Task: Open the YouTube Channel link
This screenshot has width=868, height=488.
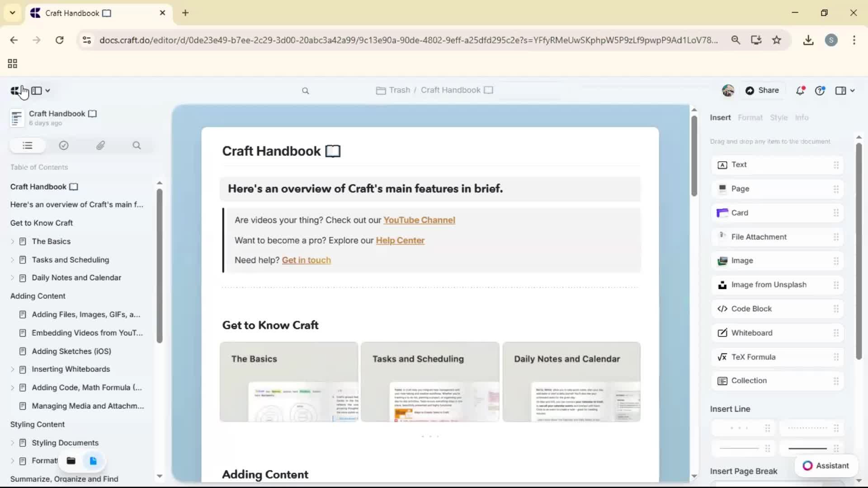Action: [x=420, y=220]
